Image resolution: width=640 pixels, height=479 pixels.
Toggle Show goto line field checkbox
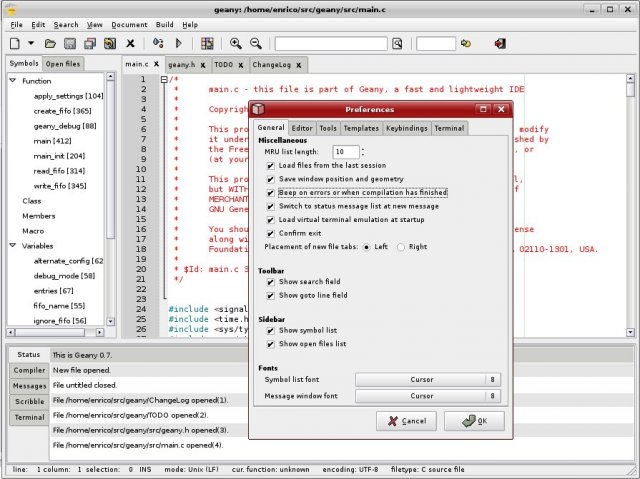pos(270,295)
